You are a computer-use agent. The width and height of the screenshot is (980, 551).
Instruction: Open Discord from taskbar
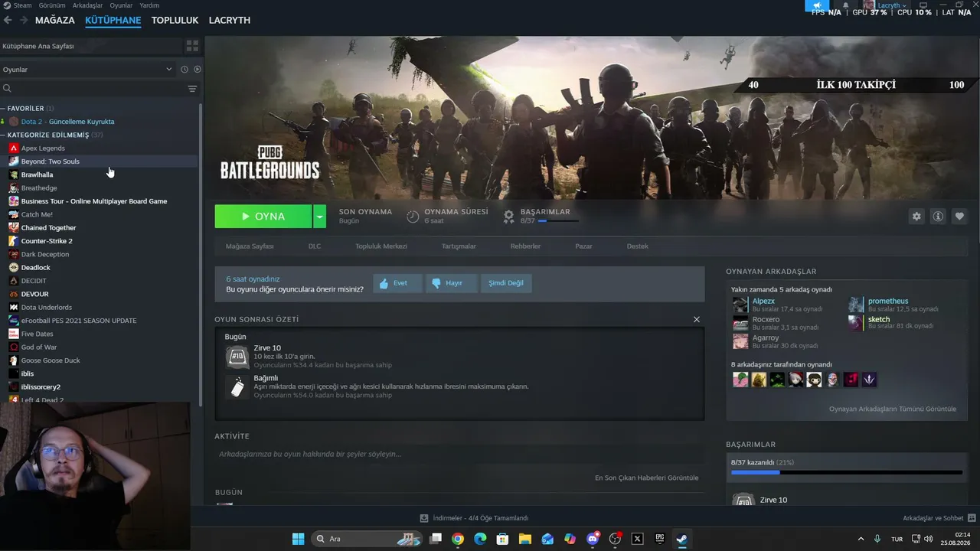(593, 539)
